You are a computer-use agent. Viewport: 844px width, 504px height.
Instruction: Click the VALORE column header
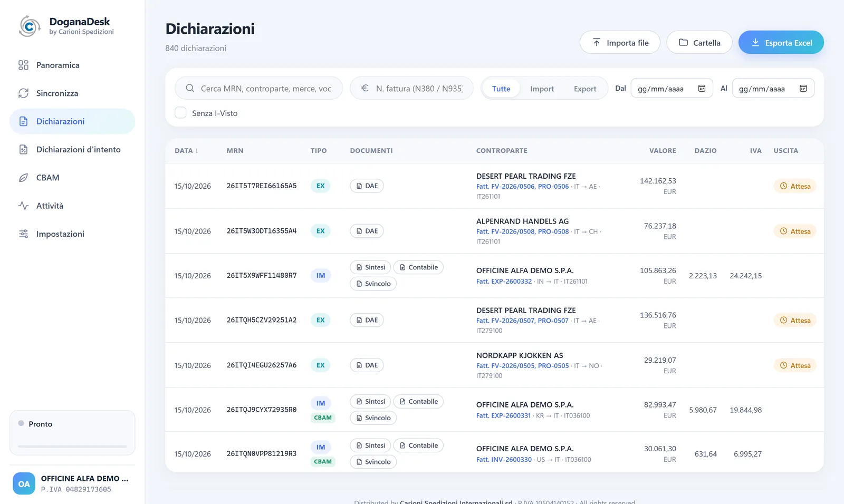663,151
